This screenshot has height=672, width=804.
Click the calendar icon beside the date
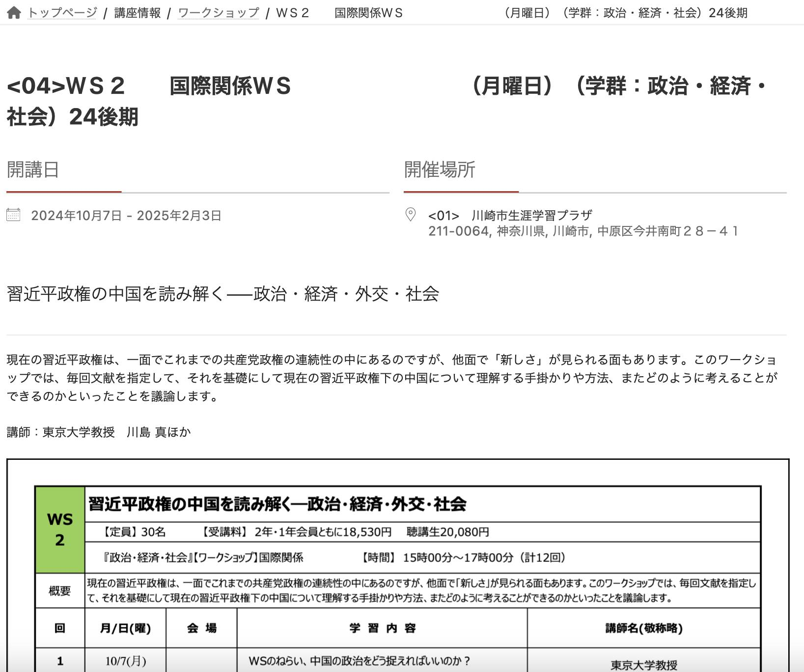point(13,215)
